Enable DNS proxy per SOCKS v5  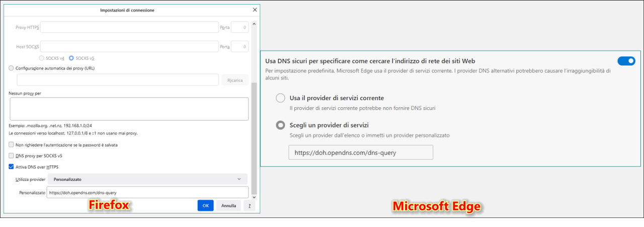click(12, 156)
